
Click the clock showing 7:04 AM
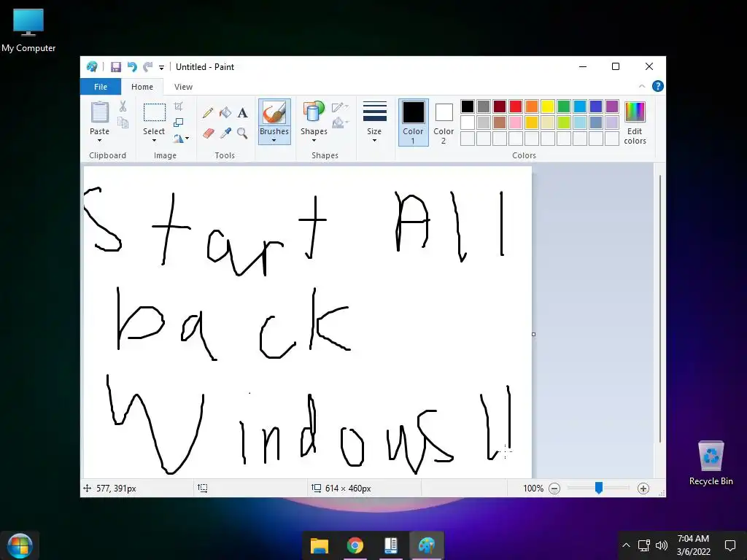(693, 539)
